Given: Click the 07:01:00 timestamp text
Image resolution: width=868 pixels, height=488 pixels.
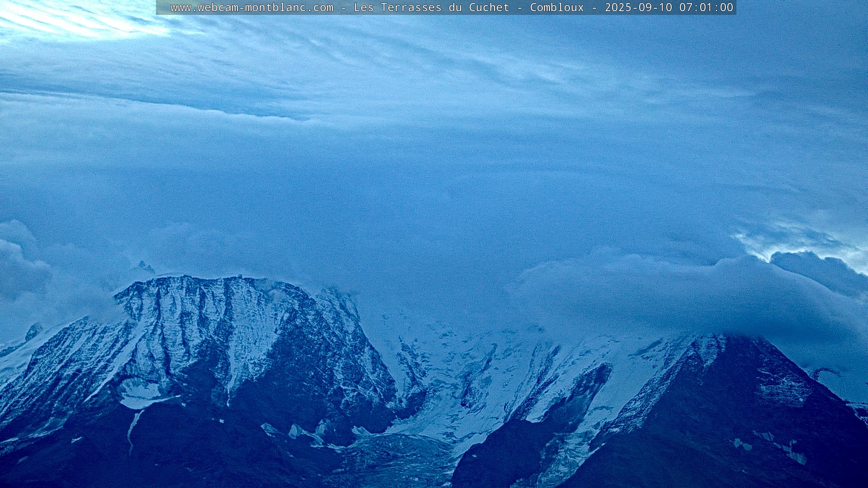Looking at the screenshot, I should point(706,7).
